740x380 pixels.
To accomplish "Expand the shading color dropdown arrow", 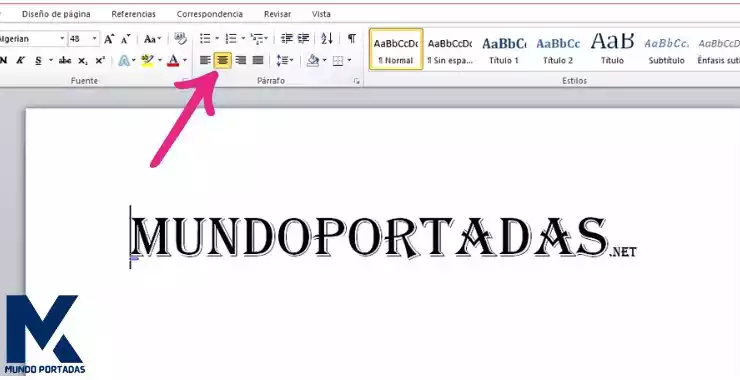I will point(324,60).
